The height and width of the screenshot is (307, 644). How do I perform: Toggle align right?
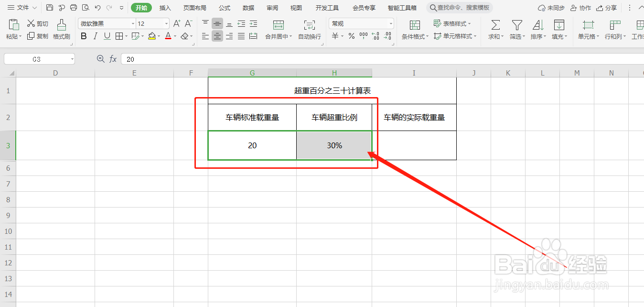click(x=229, y=36)
